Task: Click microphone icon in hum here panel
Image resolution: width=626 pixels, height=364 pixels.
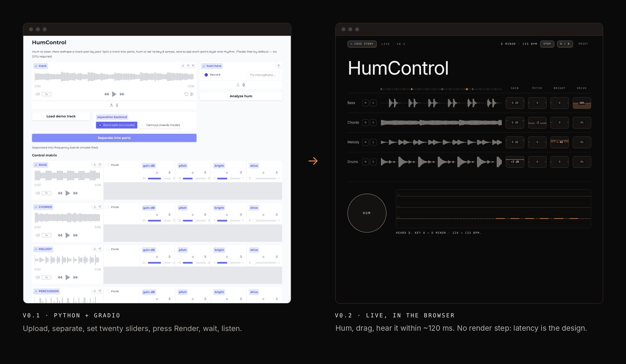Action: pos(244,85)
